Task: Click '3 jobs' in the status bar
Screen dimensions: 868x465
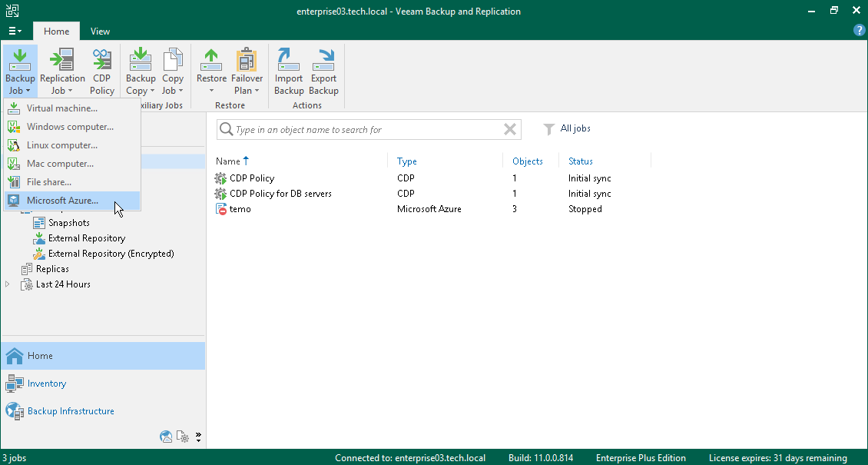Action: [15, 458]
